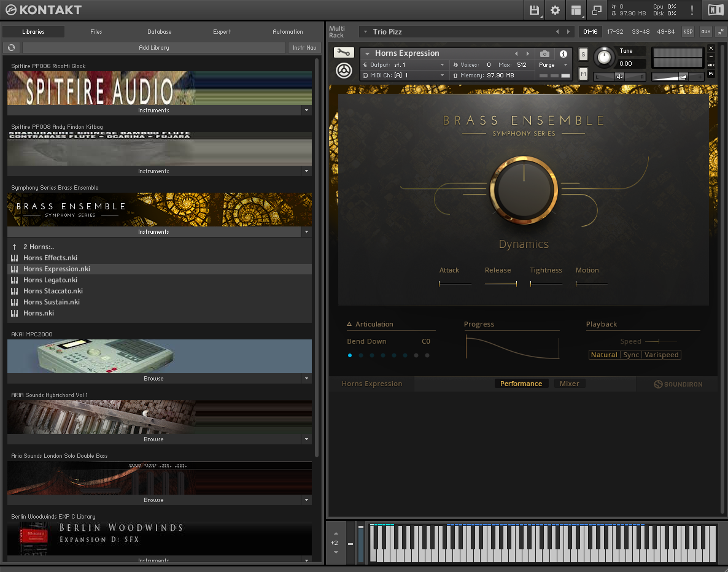This screenshot has width=728, height=572.
Task: Open the Purge dropdown menu
Action: click(x=565, y=65)
